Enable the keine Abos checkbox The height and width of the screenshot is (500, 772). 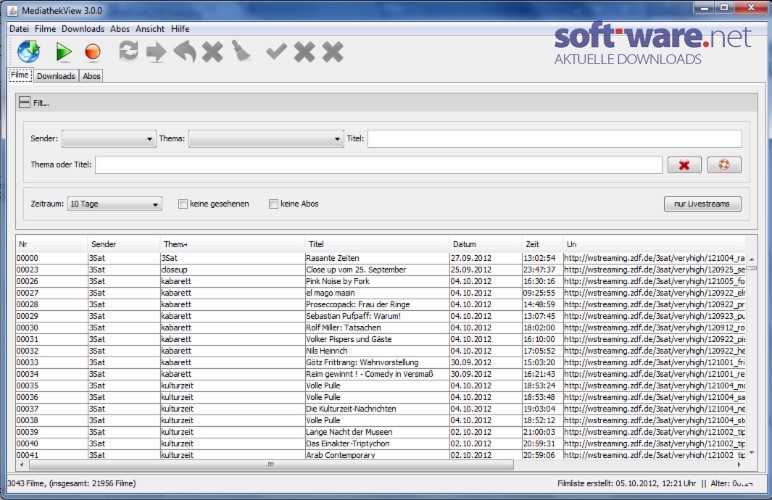coord(273,204)
